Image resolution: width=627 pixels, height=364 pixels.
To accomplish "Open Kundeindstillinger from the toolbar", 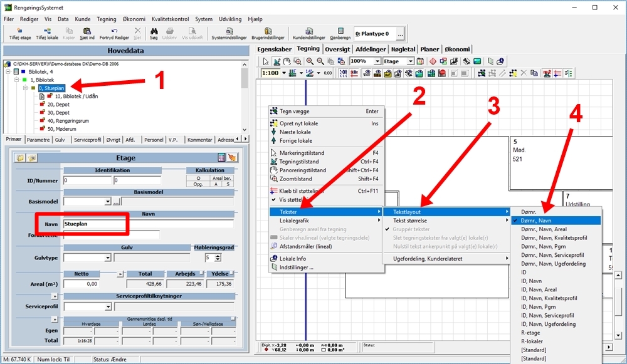I will [308, 34].
